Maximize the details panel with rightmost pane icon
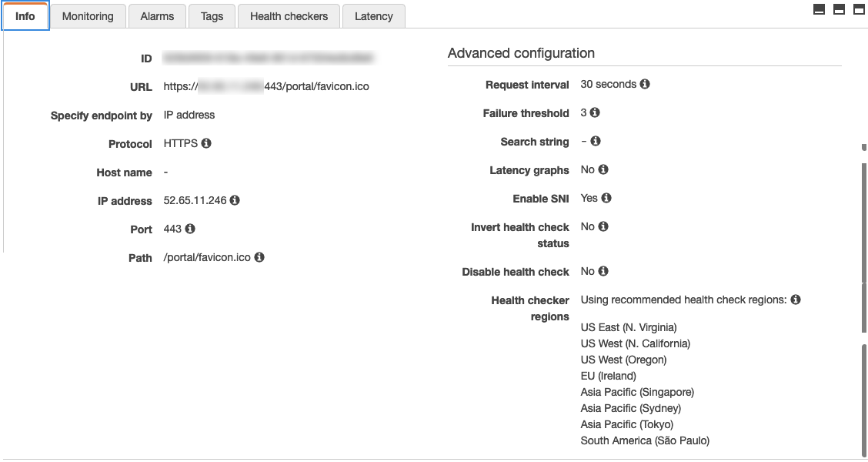868x462 pixels. [x=859, y=9]
